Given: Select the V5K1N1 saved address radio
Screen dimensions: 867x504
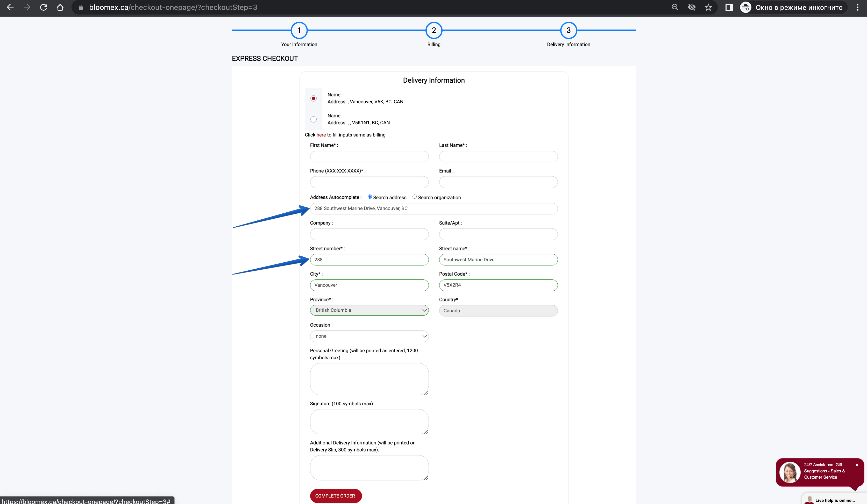Looking at the screenshot, I should pyautogui.click(x=314, y=119).
